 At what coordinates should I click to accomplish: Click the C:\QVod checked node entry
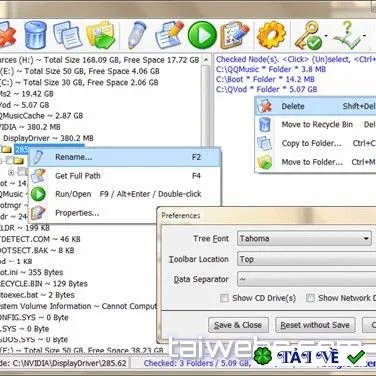coord(266,89)
